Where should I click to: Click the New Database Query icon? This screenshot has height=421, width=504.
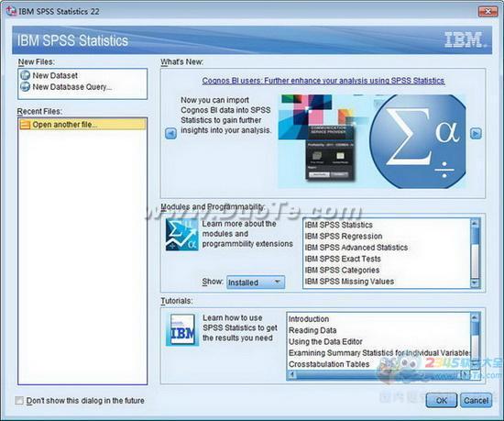click(x=25, y=86)
